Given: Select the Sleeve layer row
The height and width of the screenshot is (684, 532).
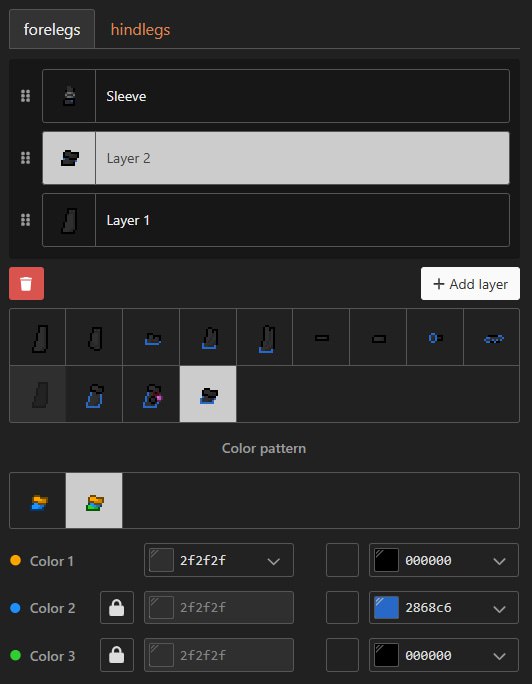Looking at the screenshot, I should (276, 96).
